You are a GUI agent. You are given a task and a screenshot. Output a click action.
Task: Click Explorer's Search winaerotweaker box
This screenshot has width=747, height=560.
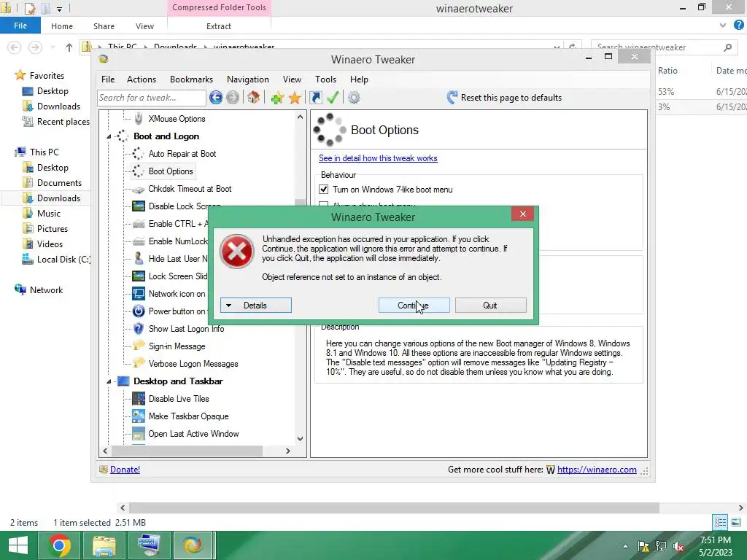662,47
